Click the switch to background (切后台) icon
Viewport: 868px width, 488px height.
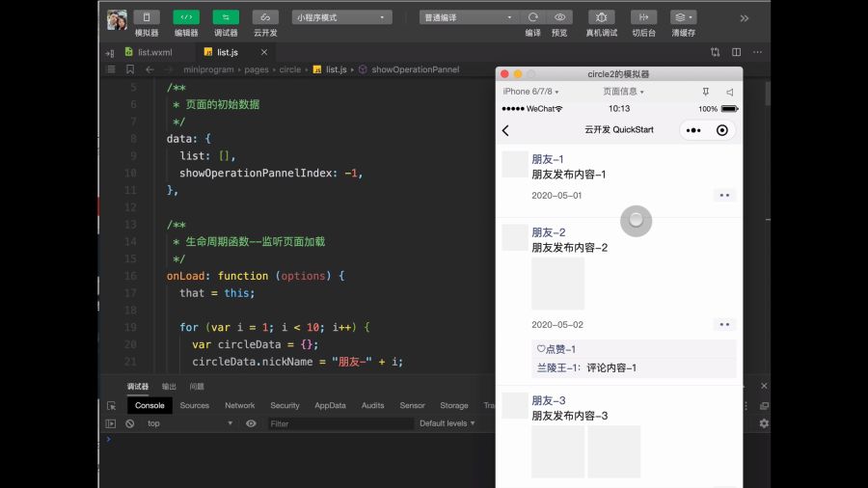click(643, 17)
